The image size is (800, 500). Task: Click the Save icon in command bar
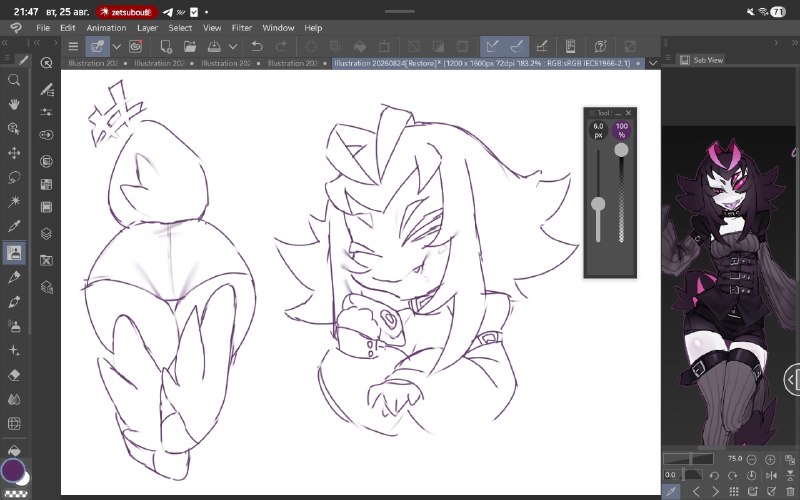[214, 46]
